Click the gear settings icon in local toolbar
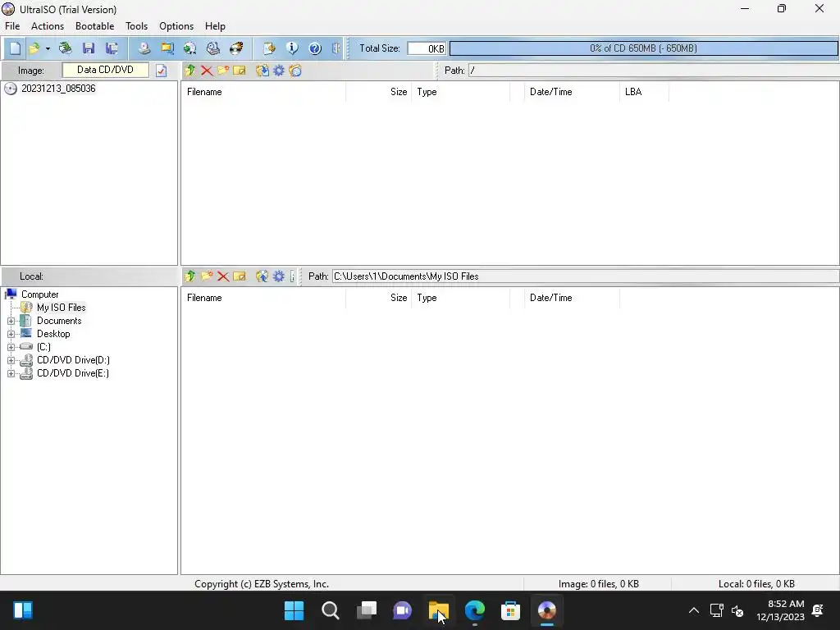 [x=279, y=276]
